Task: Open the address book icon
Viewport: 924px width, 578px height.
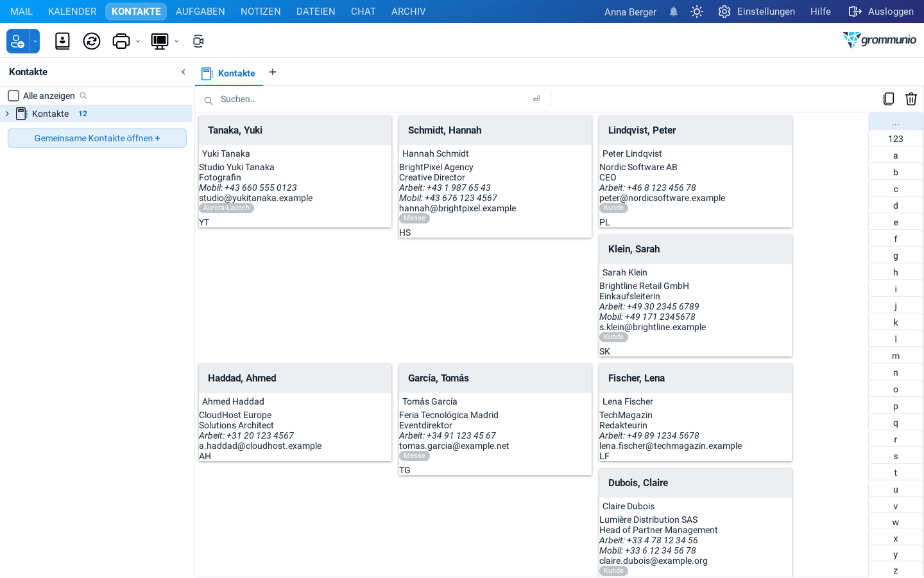Action: tap(62, 41)
